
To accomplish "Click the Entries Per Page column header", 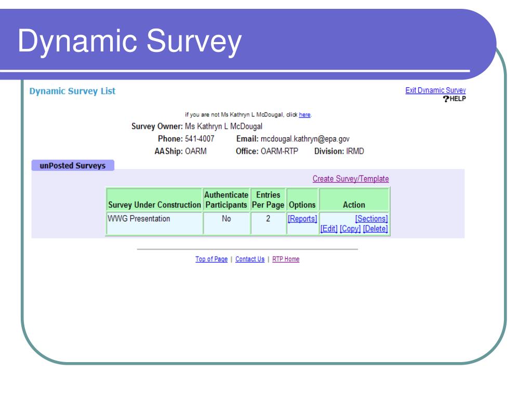I will tap(268, 200).
